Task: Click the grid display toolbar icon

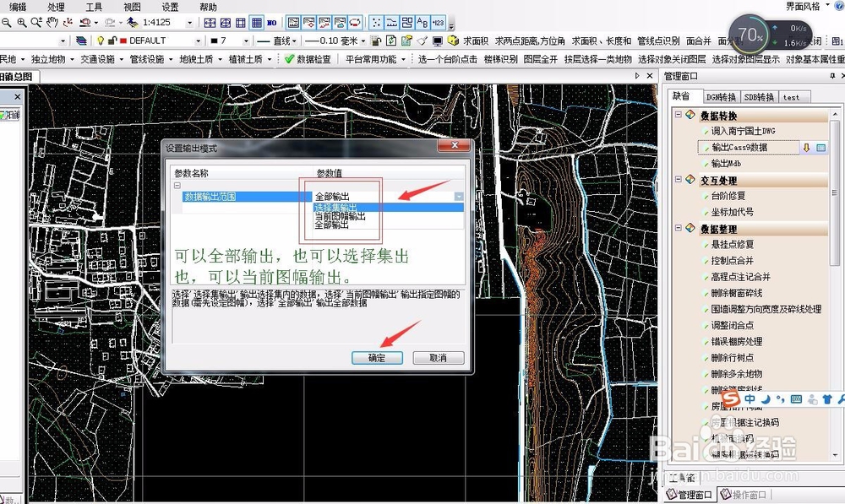Action: coord(257,23)
